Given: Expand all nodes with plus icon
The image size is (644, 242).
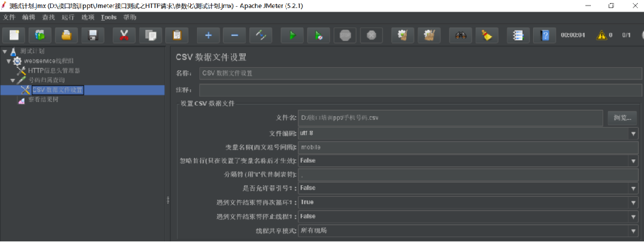Looking at the screenshot, I should pos(208,35).
